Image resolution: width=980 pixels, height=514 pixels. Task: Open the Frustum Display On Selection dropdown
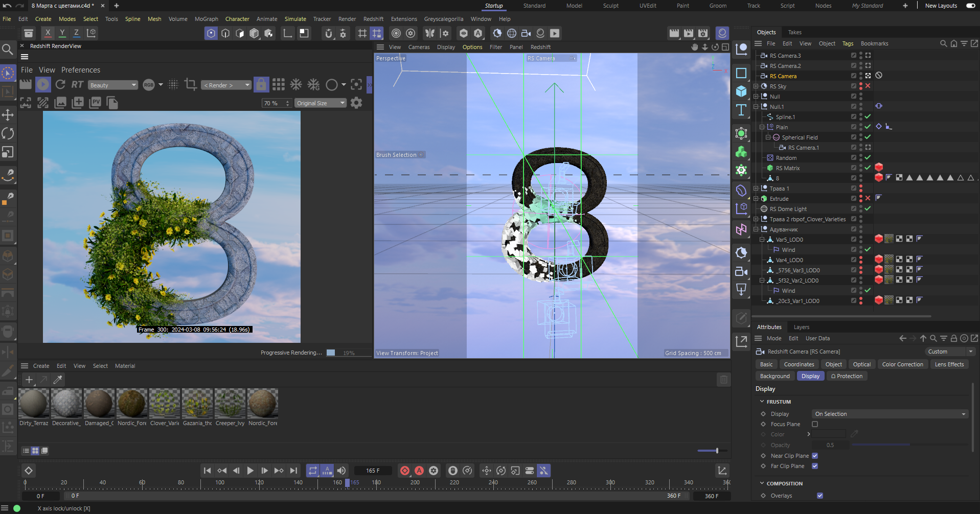890,414
